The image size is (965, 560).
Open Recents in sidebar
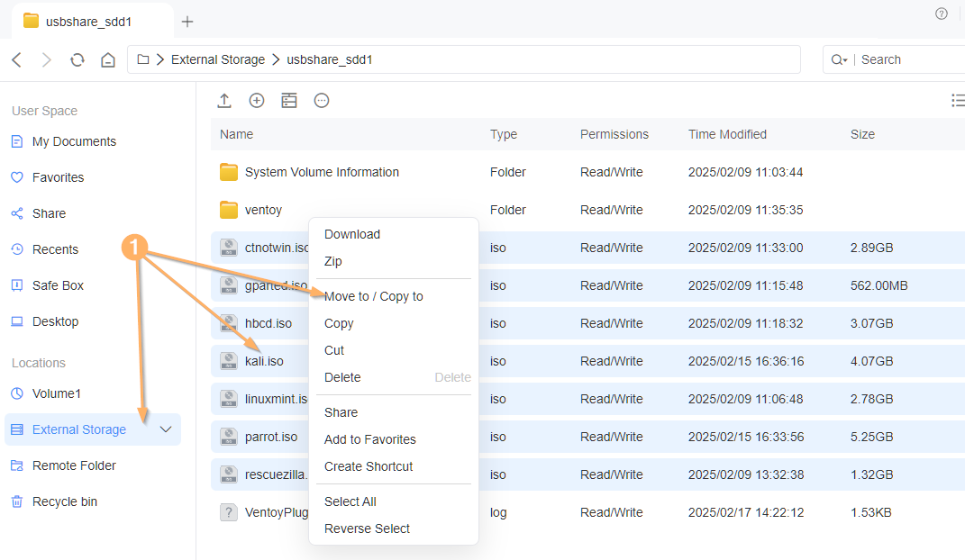click(55, 249)
